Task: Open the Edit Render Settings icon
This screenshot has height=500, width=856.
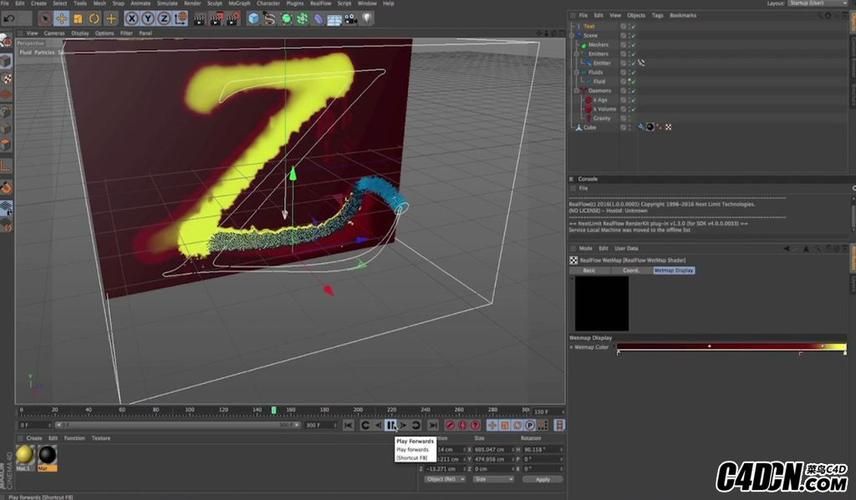Action: pos(233,19)
